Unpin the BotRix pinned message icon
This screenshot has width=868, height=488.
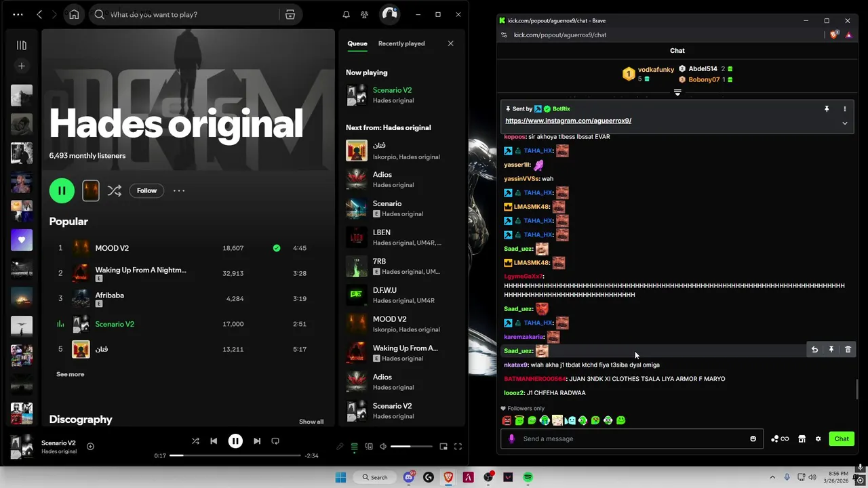pyautogui.click(x=827, y=109)
